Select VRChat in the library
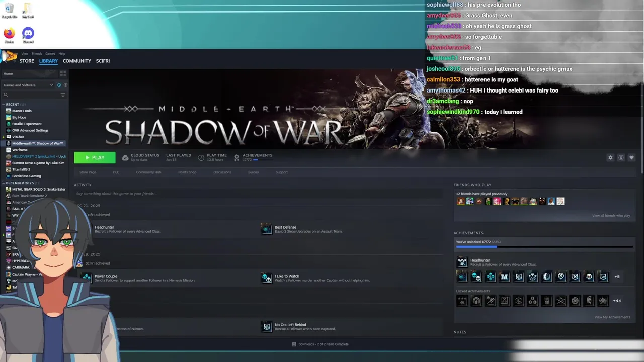Viewport: 644px width, 362px height. tap(18, 137)
